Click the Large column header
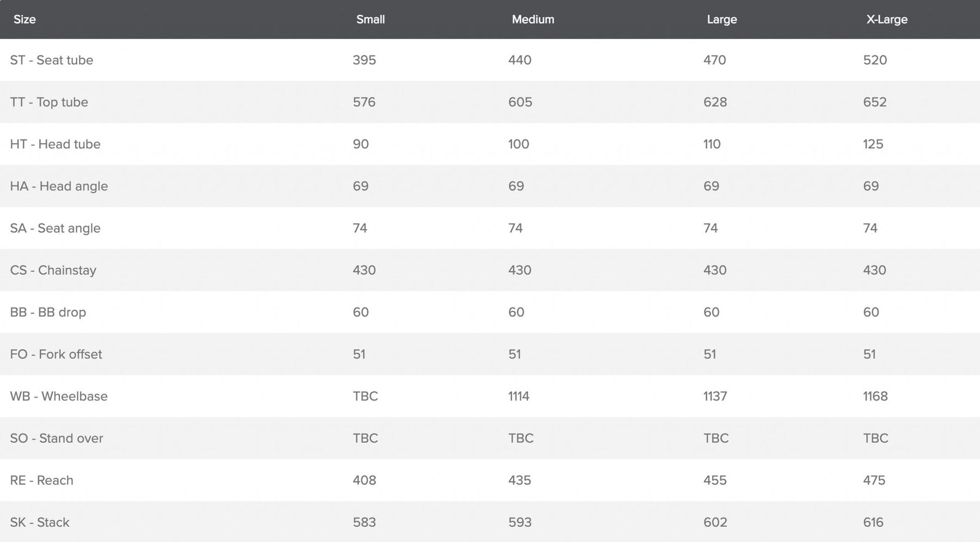 click(x=721, y=20)
